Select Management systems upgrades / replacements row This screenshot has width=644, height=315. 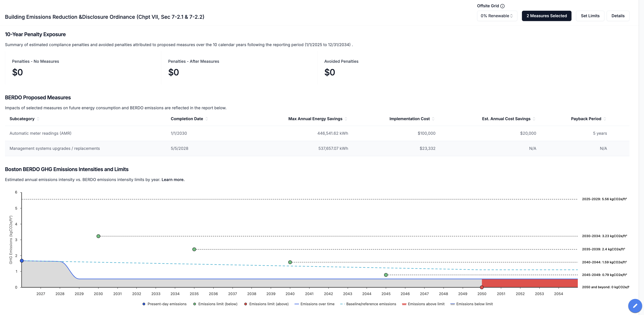[x=55, y=149]
